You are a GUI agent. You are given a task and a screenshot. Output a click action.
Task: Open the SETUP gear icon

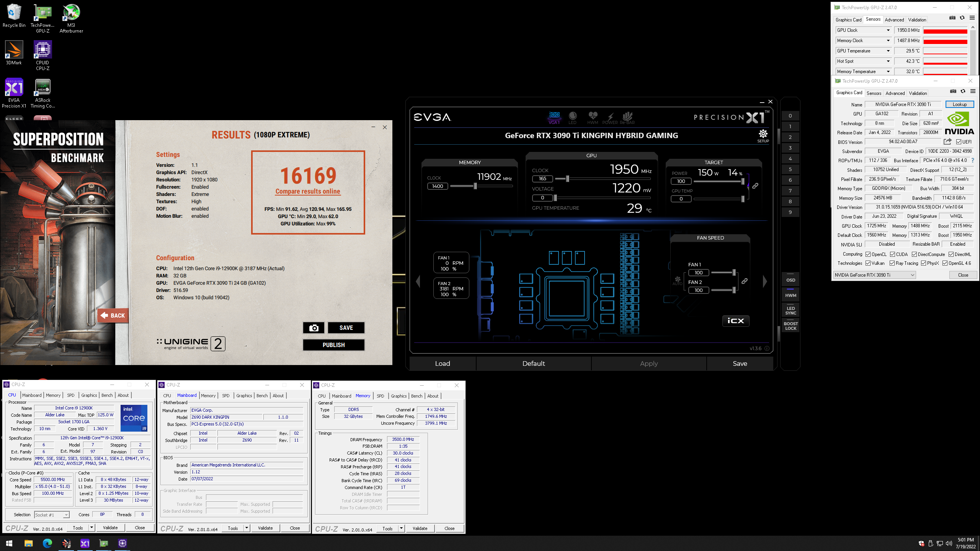click(x=763, y=136)
